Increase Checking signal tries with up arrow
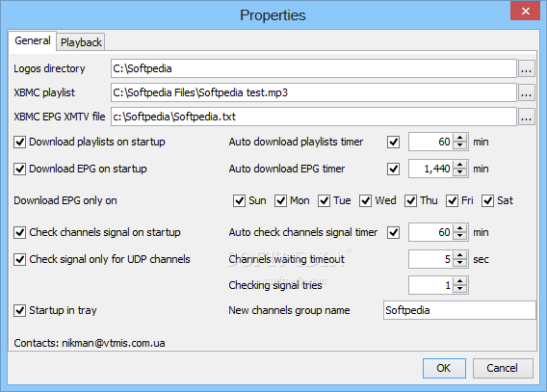Viewport: 547px width, 392px height. (x=460, y=281)
